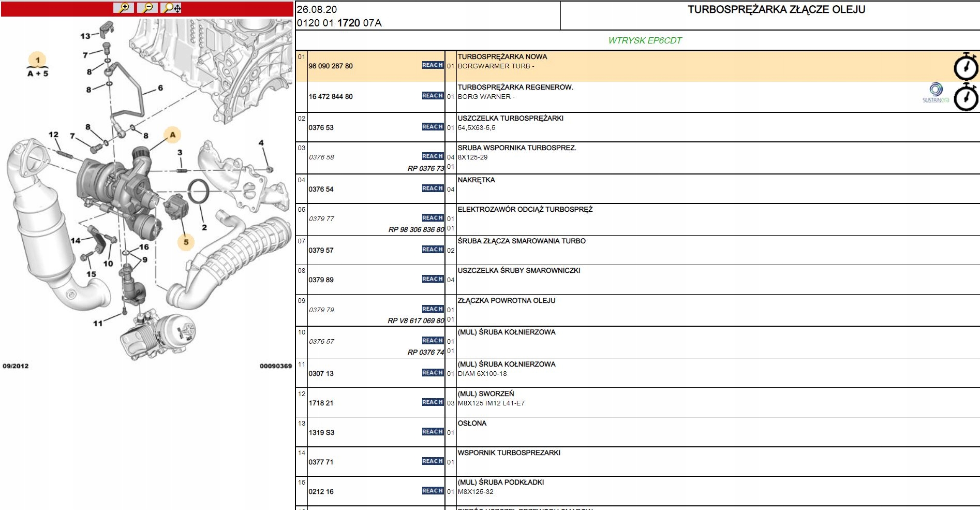Click callout 6 on the oil pipe
The width and height of the screenshot is (980, 510).
point(160,88)
